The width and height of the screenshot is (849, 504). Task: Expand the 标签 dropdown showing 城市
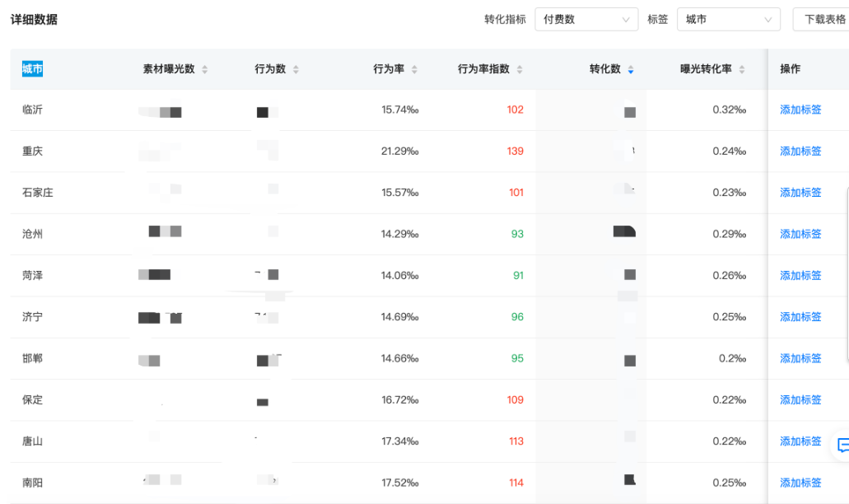(728, 19)
